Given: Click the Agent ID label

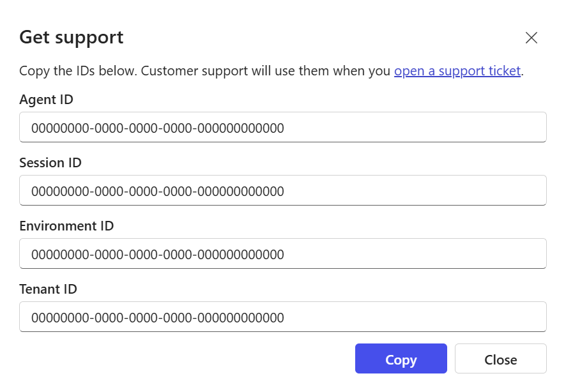Looking at the screenshot, I should 46,100.
